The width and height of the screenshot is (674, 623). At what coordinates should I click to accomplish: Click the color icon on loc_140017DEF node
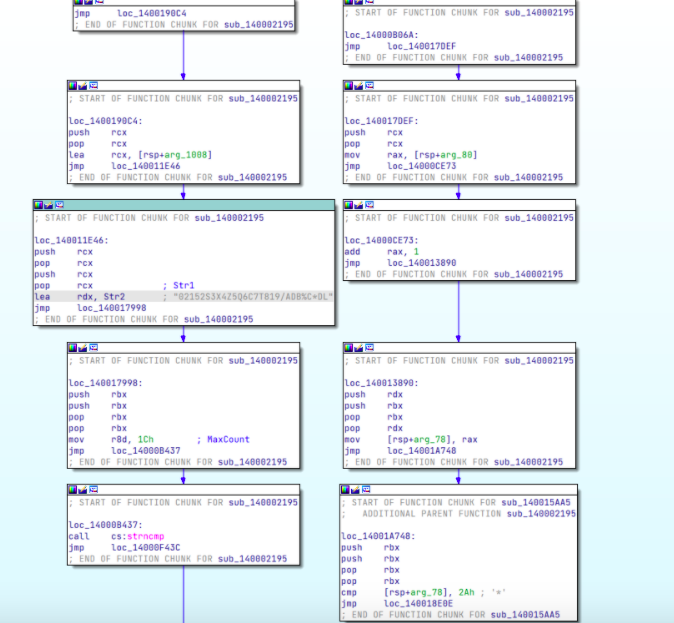pyautogui.click(x=349, y=86)
